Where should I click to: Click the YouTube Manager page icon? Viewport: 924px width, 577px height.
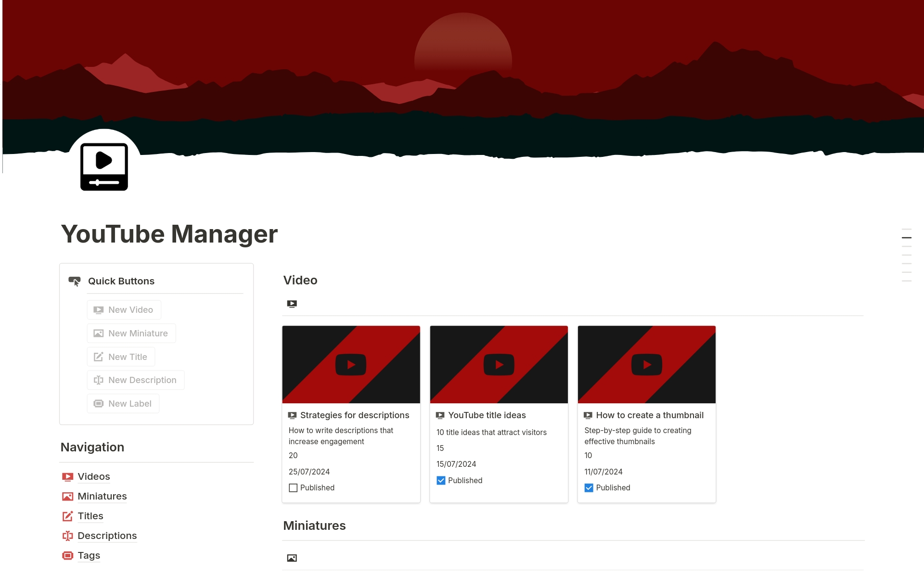click(104, 166)
